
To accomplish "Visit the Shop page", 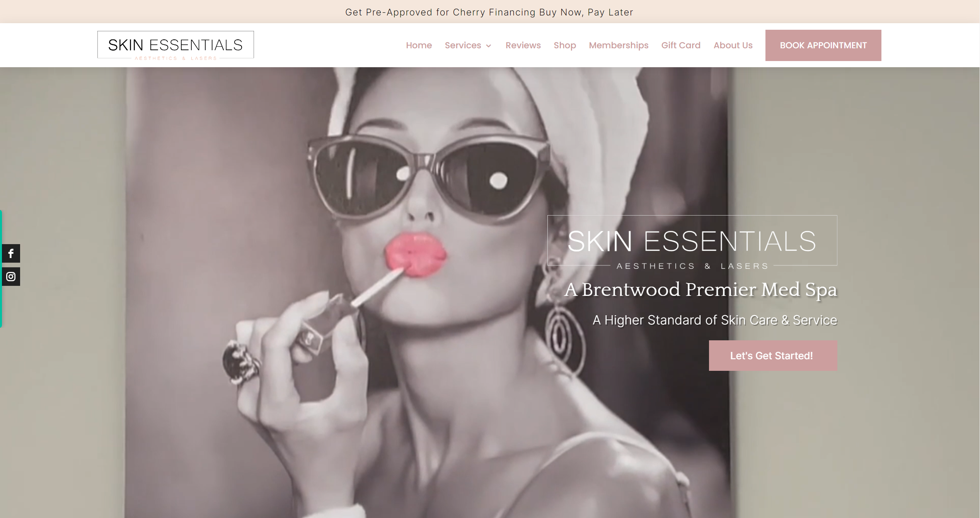I will [564, 45].
